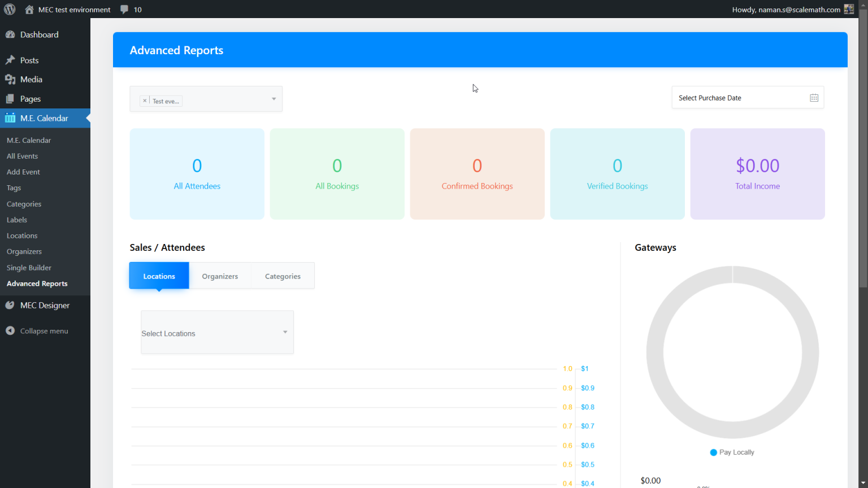Click the Pages sidebar icon
Image resolution: width=868 pixels, height=488 pixels.
(x=10, y=98)
